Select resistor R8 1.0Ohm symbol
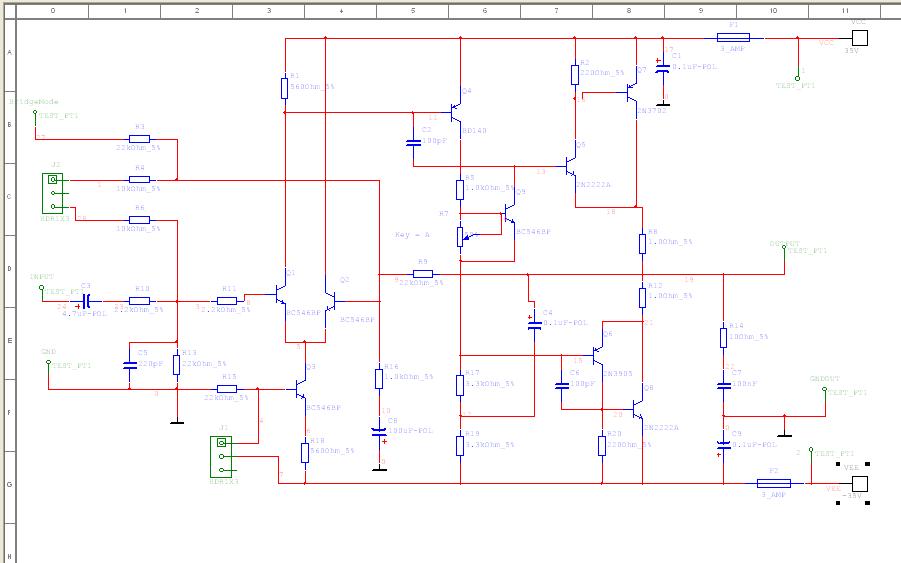Screen dimensions: 901x563 click(642, 244)
